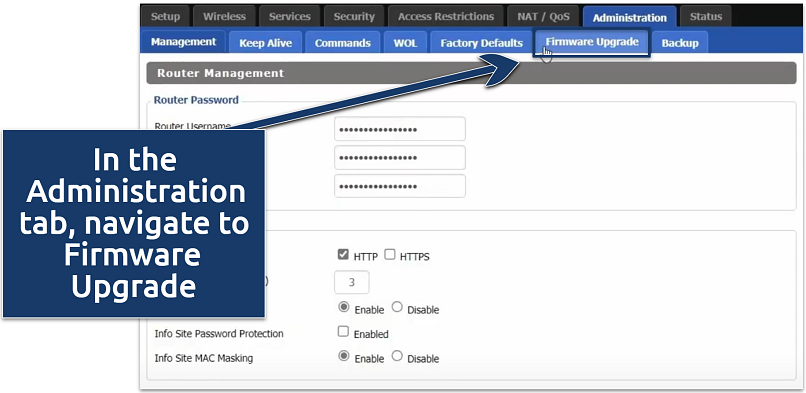Select the Management sub-tab
Viewport: 806px width, 393px height.
[184, 42]
